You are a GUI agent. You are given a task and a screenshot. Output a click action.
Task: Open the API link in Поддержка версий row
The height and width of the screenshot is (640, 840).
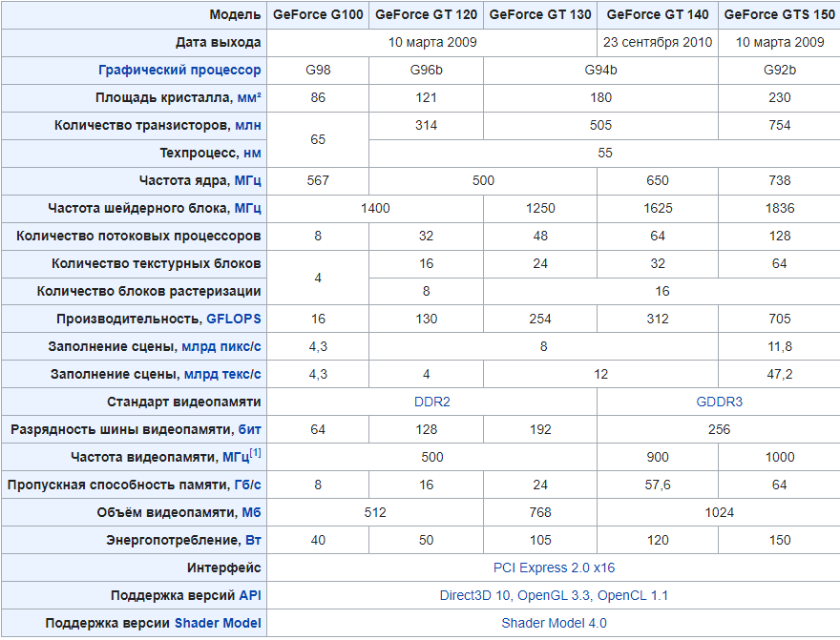point(250,595)
